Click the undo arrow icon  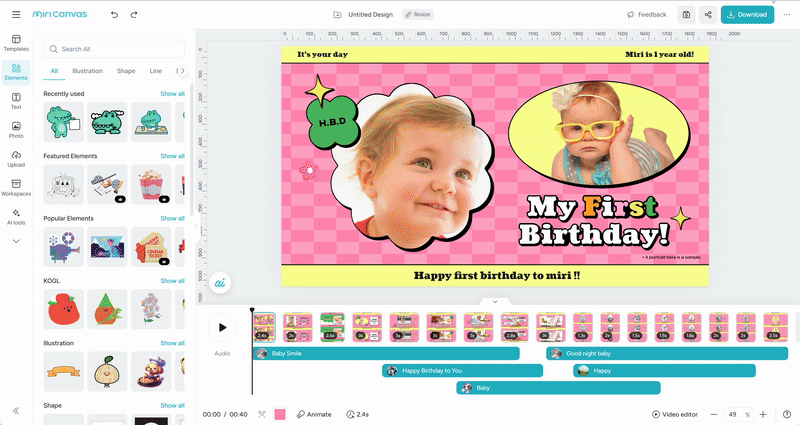114,15
